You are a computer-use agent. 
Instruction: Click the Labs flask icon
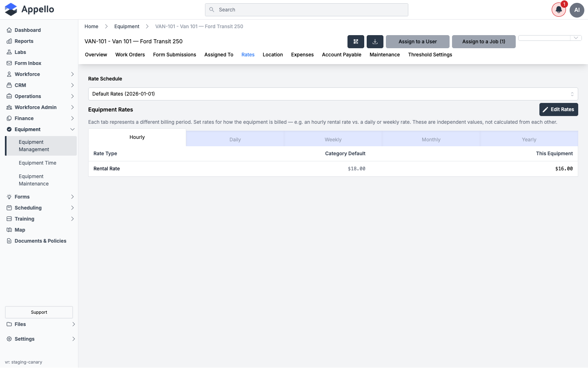click(9, 52)
